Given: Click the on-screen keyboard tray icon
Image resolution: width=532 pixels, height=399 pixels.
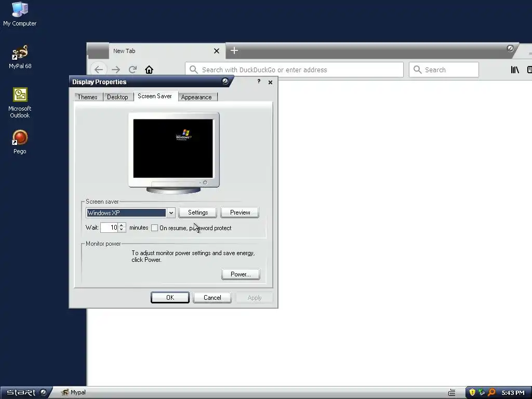Looking at the screenshot, I should pos(451,393).
